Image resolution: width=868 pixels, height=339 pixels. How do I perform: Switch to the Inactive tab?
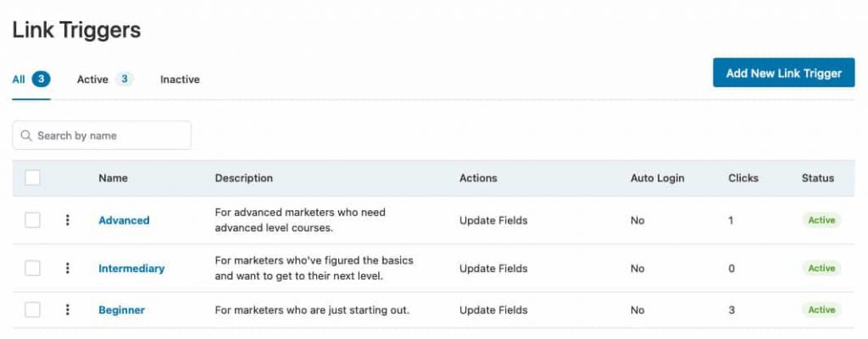click(x=180, y=80)
